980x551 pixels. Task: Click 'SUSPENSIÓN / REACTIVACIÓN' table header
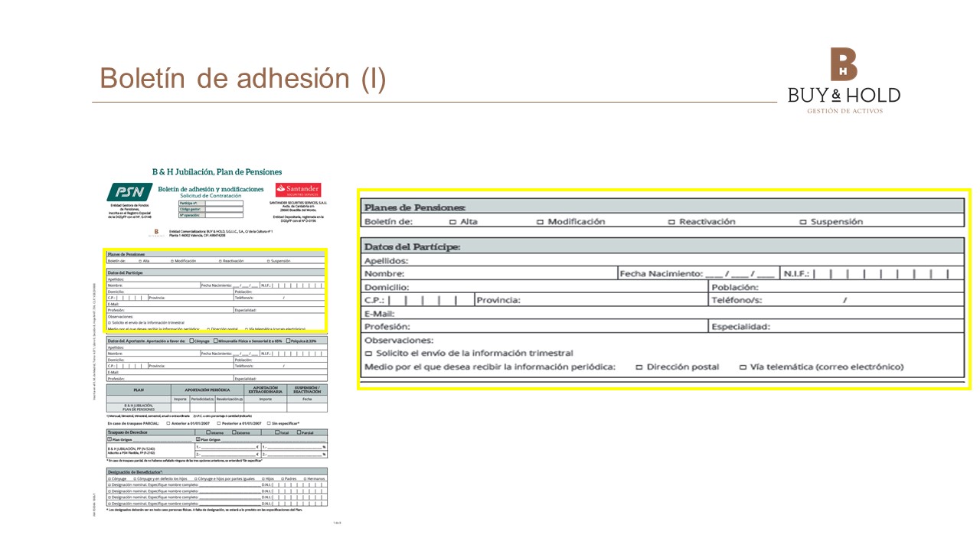307,390
